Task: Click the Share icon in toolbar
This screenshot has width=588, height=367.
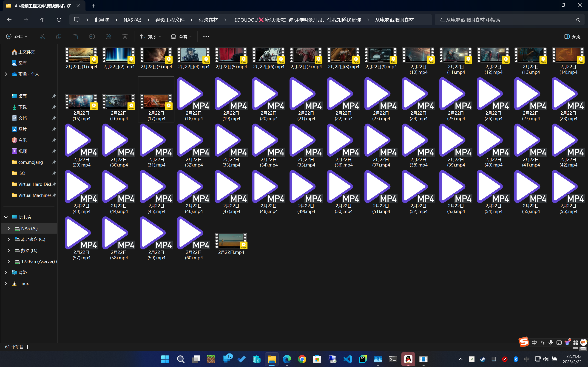Action: coord(108,37)
